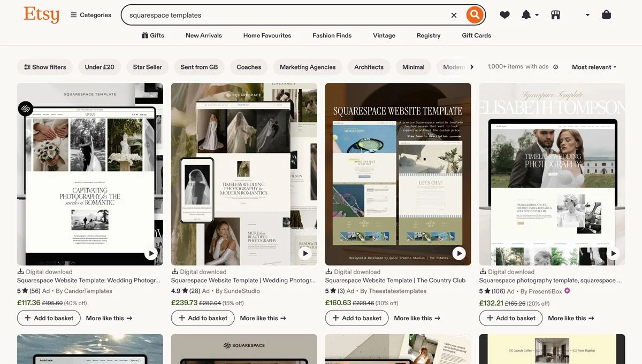Click the (106) review count
Viewport: 642px width, 364px height.
[x=497, y=291]
